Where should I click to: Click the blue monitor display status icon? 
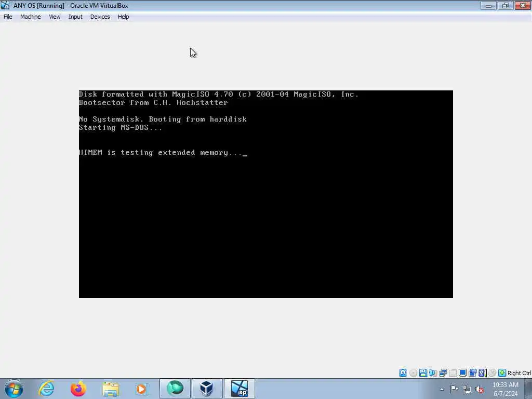[x=462, y=373]
